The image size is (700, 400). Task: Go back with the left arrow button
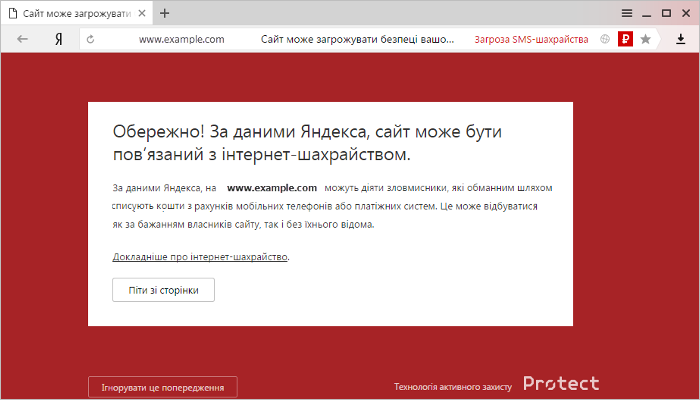click(22, 39)
